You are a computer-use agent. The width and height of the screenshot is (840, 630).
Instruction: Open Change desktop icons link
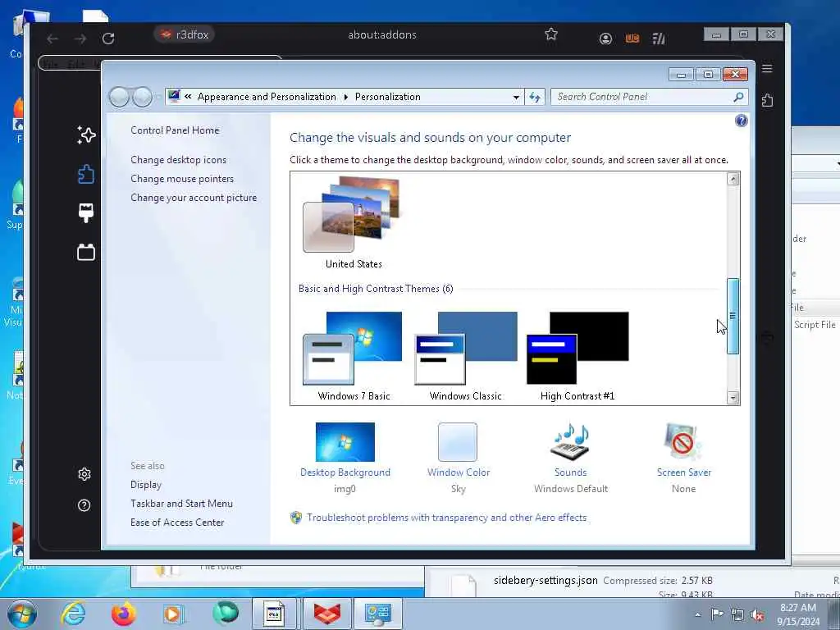[x=178, y=160]
